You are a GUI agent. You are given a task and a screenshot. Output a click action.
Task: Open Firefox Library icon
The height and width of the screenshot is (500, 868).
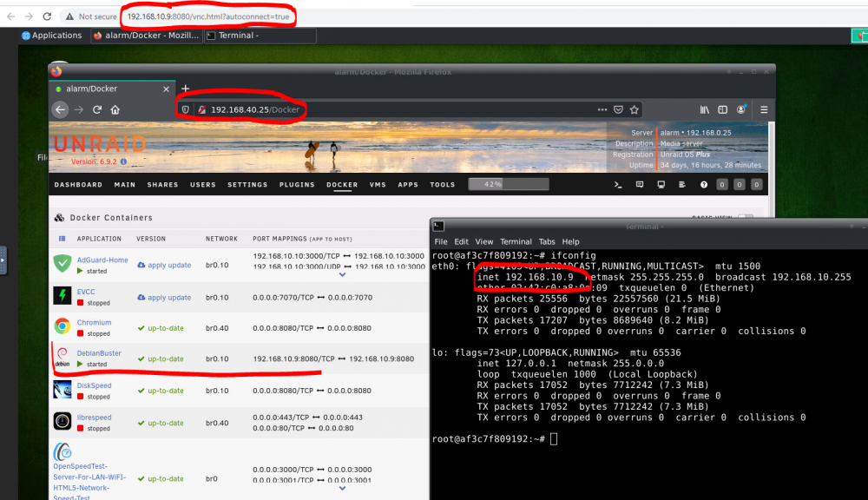tap(704, 109)
